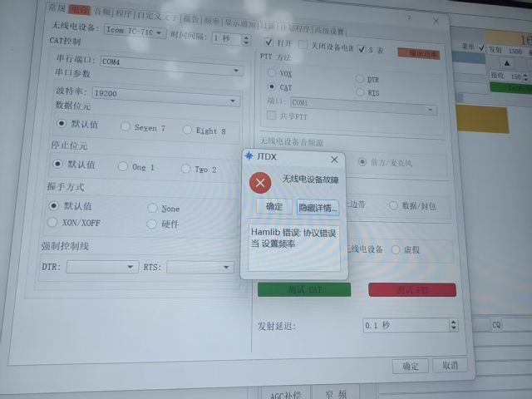Open the 频率 settings tab
This screenshot has height=399, width=532.
(212, 21)
